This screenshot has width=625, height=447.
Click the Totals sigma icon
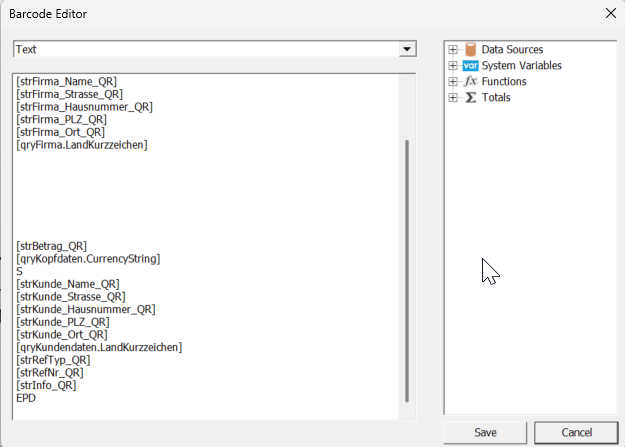[x=471, y=98]
